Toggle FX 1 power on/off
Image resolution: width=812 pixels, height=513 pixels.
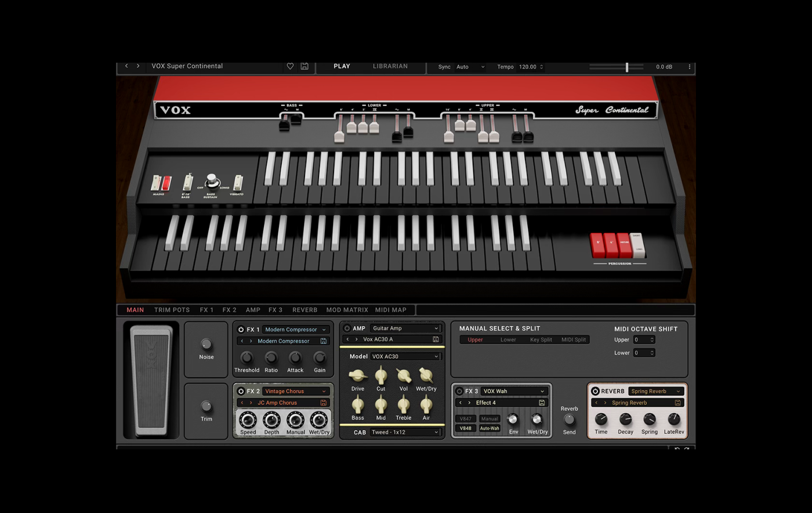coord(241,330)
